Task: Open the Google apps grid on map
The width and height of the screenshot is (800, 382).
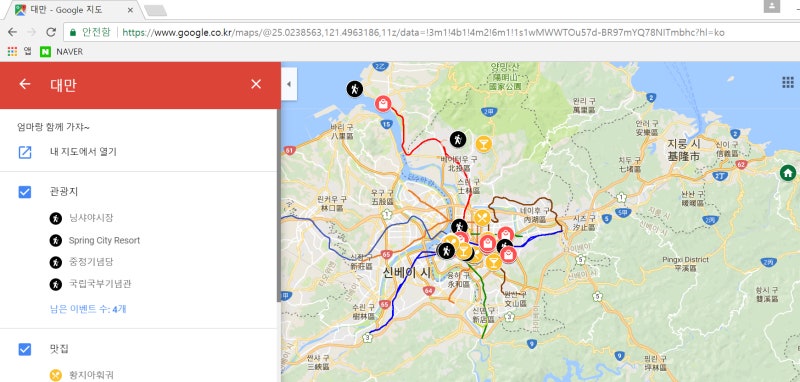Action: click(x=787, y=82)
